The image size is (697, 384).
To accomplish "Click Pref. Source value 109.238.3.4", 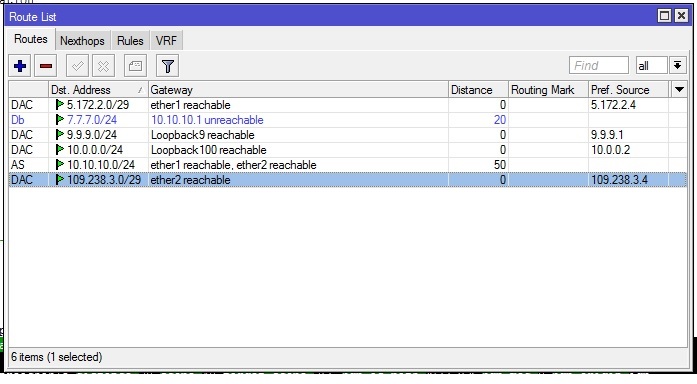I will tap(619, 180).
